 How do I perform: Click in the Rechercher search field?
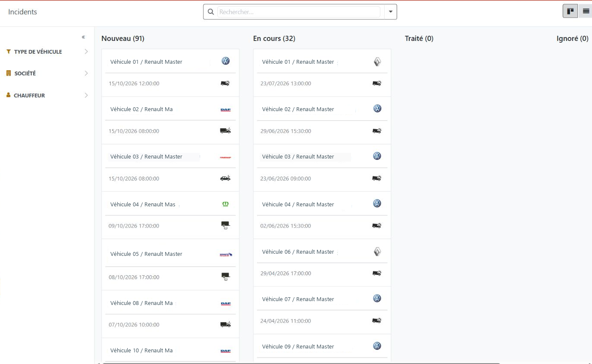(298, 12)
